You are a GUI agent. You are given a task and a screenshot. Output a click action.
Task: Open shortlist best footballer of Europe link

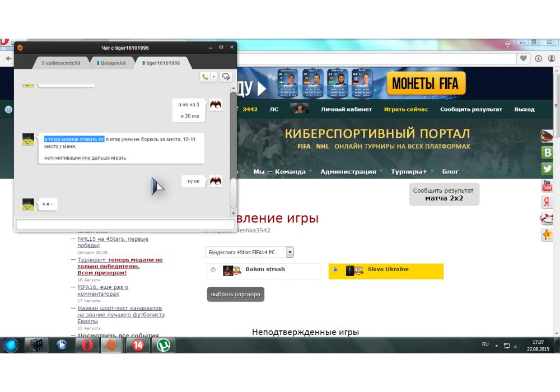click(x=121, y=315)
